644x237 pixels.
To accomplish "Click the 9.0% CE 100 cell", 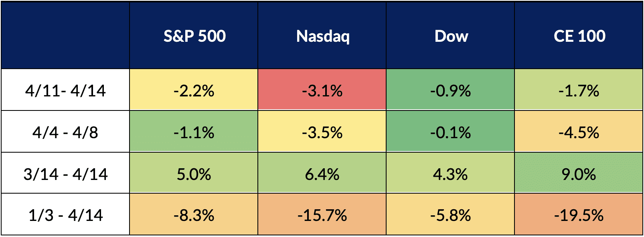I will [x=579, y=174].
